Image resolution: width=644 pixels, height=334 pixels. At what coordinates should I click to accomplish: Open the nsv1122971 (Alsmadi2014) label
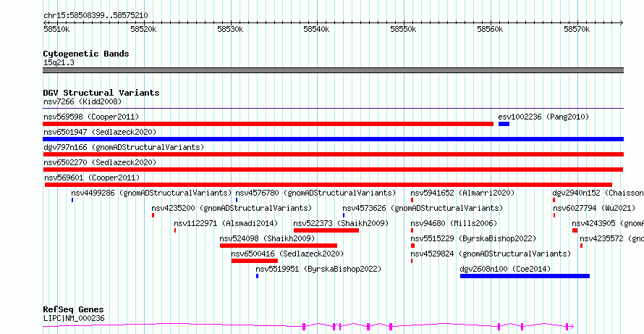(226, 223)
